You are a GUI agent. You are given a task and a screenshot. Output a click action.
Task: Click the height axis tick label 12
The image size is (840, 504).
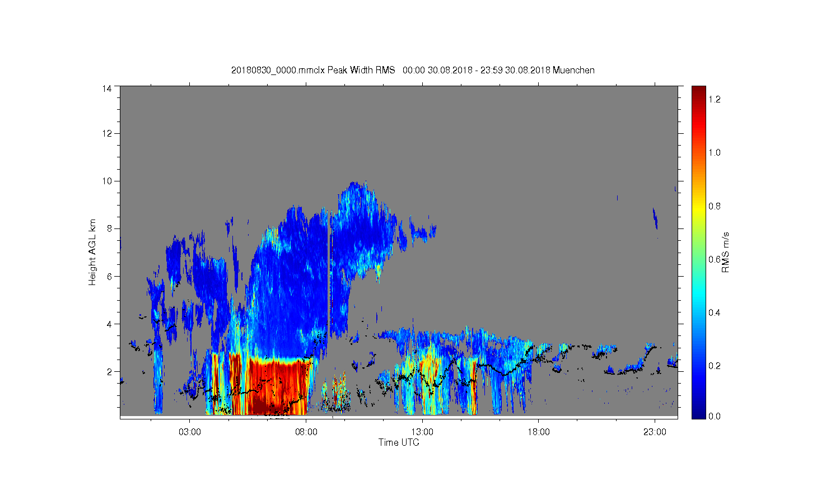point(107,133)
